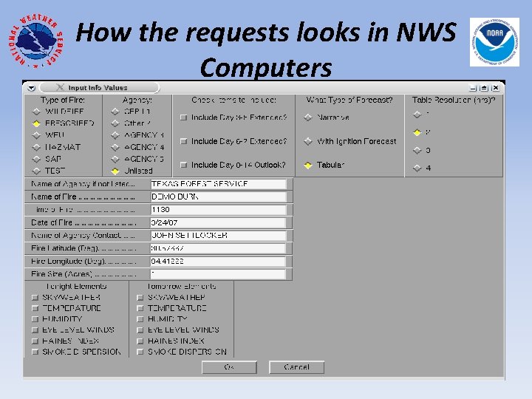Choose the first agency option
This screenshot has height=399, width=532.
coord(115,112)
